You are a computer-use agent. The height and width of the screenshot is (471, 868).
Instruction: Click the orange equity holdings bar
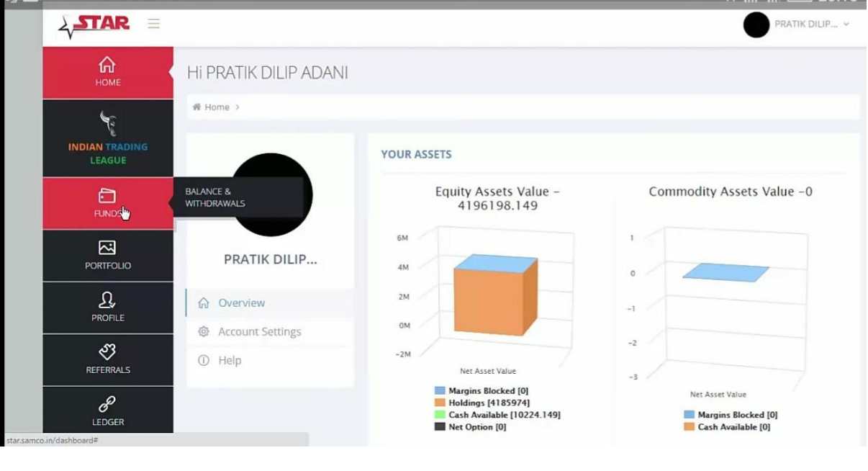[x=489, y=300]
